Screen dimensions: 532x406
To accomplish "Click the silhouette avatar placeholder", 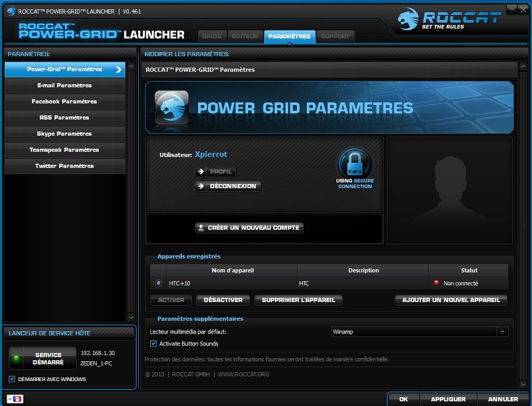I will 449,190.
